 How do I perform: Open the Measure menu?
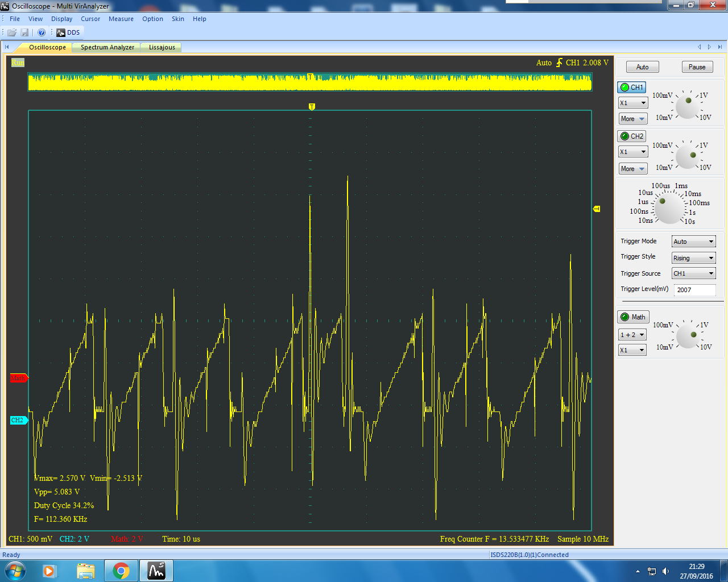121,19
